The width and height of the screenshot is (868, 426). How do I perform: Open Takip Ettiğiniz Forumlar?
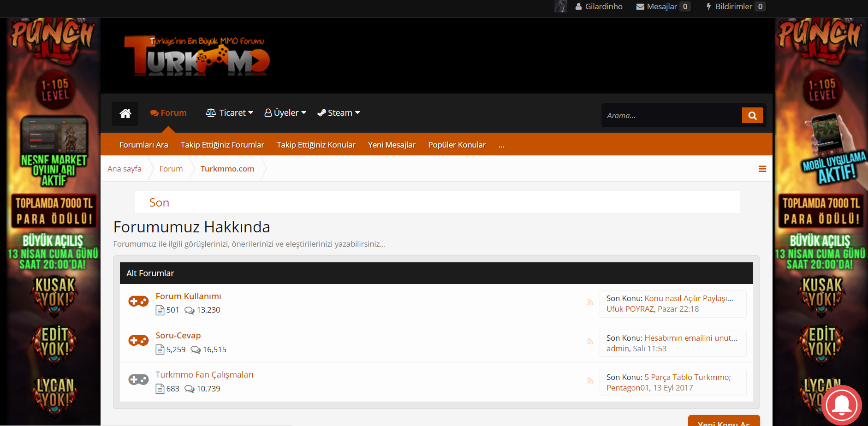[x=222, y=145]
